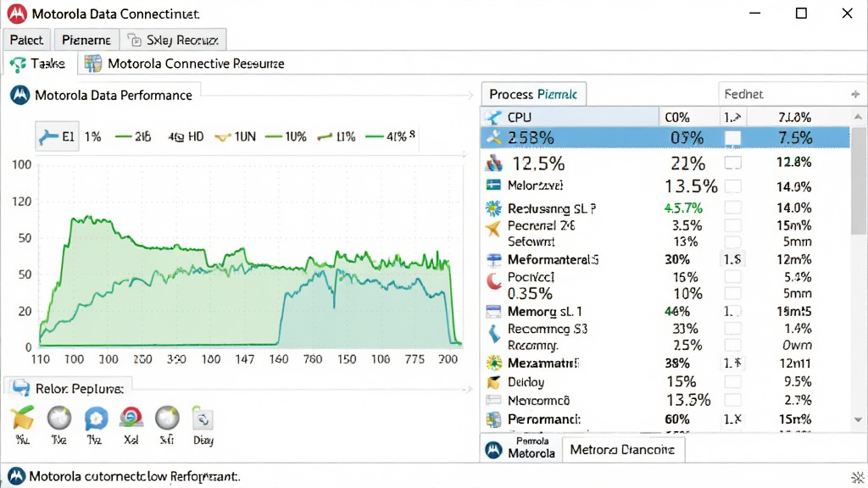868x488 pixels.
Task: Click the plus icon beside Fedhet
Action: tap(855, 95)
